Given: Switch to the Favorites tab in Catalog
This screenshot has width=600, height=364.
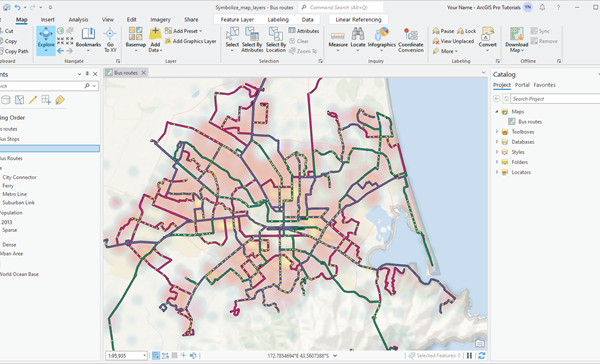Looking at the screenshot, I should 544,85.
